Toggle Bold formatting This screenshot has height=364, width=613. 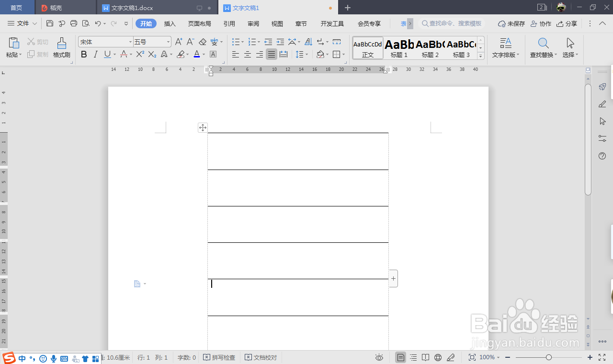point(84,54)
